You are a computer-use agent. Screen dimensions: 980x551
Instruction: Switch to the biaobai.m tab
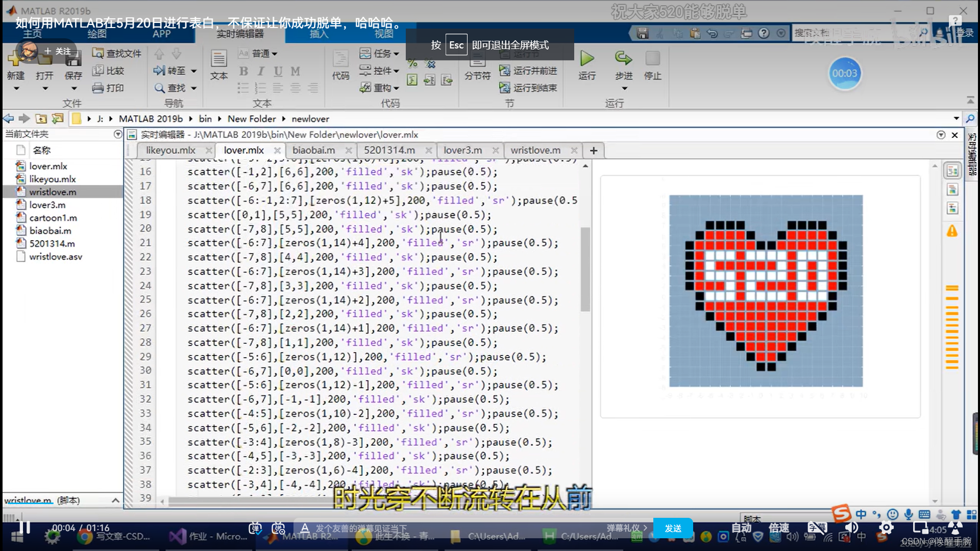(313, 150)
